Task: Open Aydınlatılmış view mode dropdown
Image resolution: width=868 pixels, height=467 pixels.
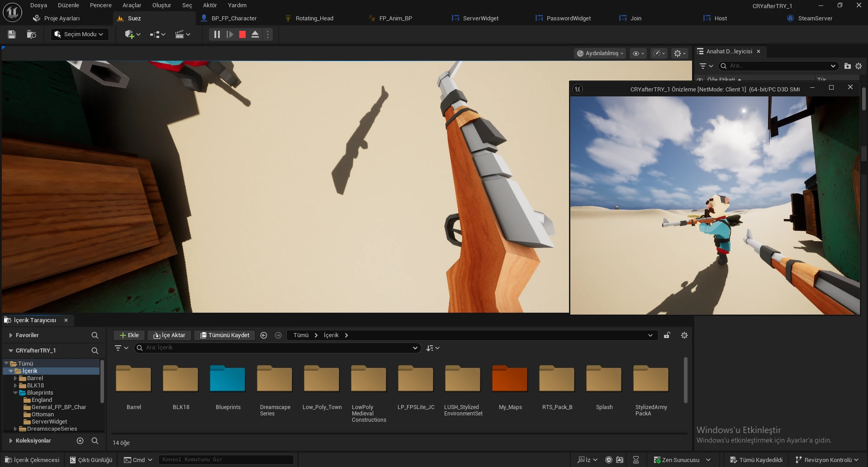Action: click(x=600, y=53)
